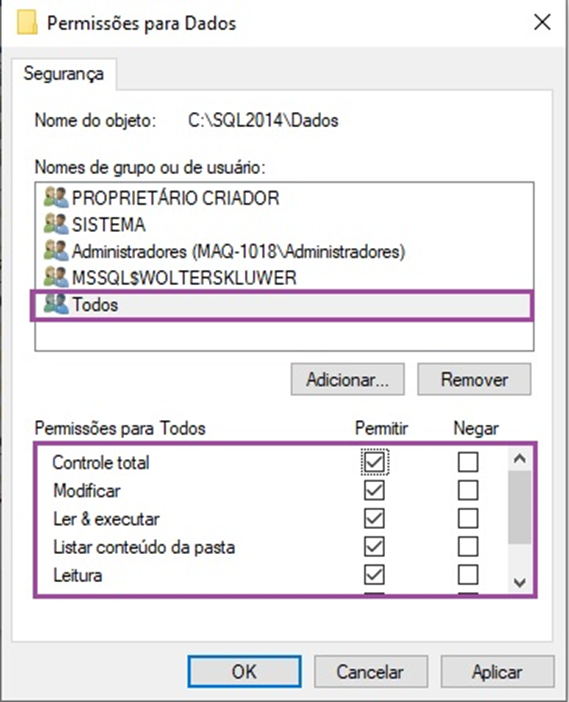The height and width of the screenshot is (702, 569).
Task: Toggle Permitir checkbox for Leitura
Action: point(374,575)
